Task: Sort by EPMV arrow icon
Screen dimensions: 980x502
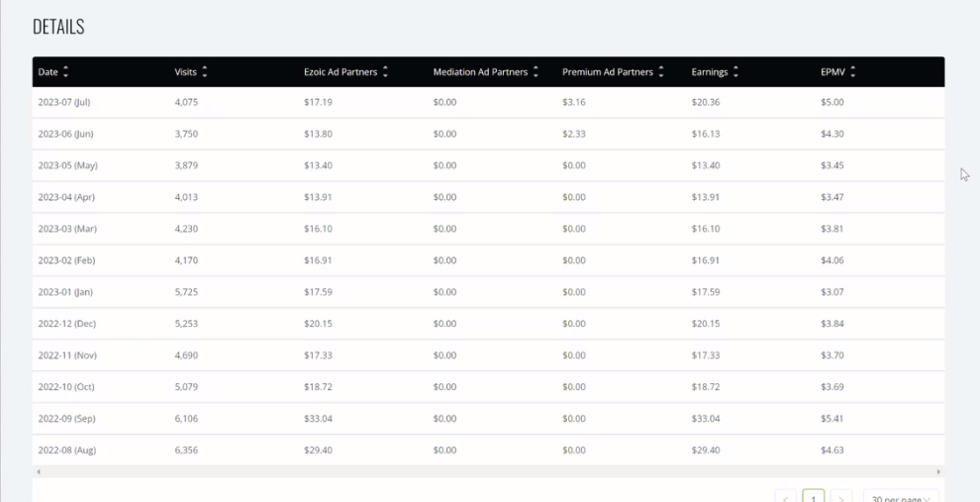Action: (x=853, y=72)
